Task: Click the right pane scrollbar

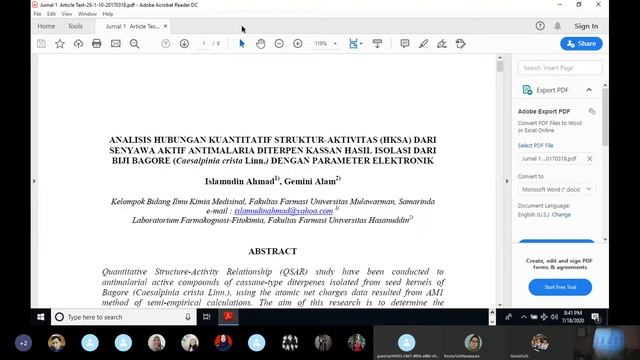Action: (605, 117)
